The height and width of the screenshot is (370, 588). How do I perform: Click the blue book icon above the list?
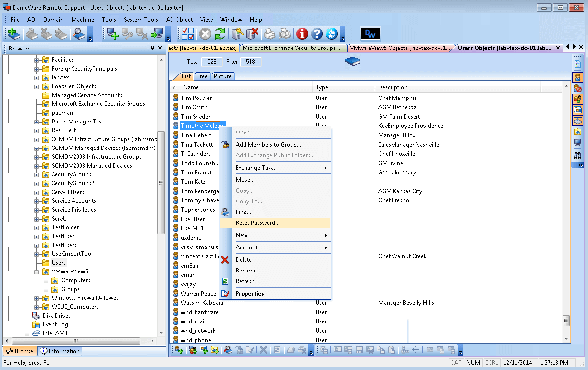[353, 61]
